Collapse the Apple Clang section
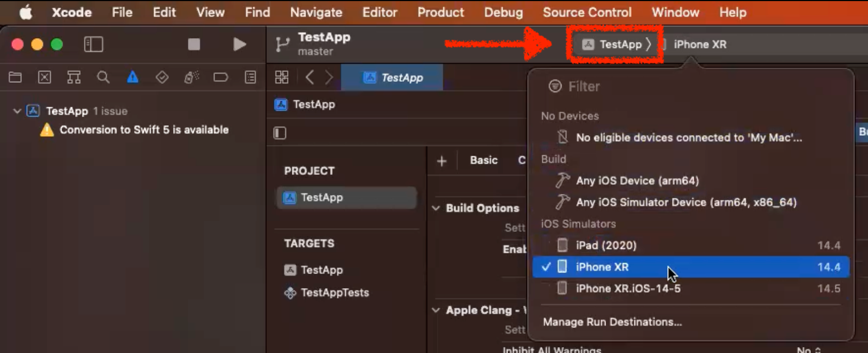868x353 pixels. [436, 310]
